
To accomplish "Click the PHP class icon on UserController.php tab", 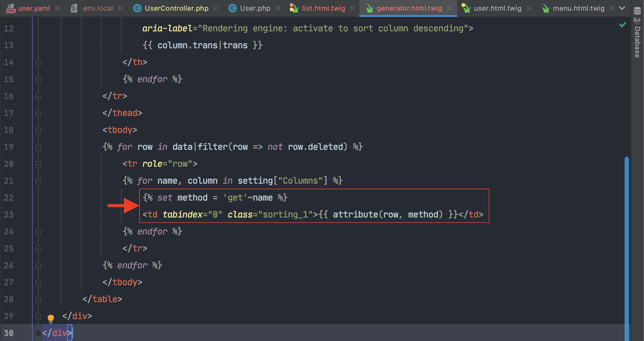I will tap(137, 8).
